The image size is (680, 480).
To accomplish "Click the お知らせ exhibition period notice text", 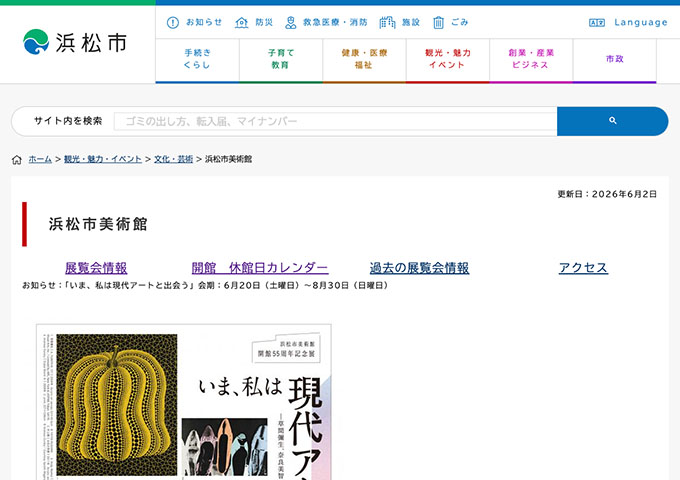I will pyautogui.click(x=205, y=285).
